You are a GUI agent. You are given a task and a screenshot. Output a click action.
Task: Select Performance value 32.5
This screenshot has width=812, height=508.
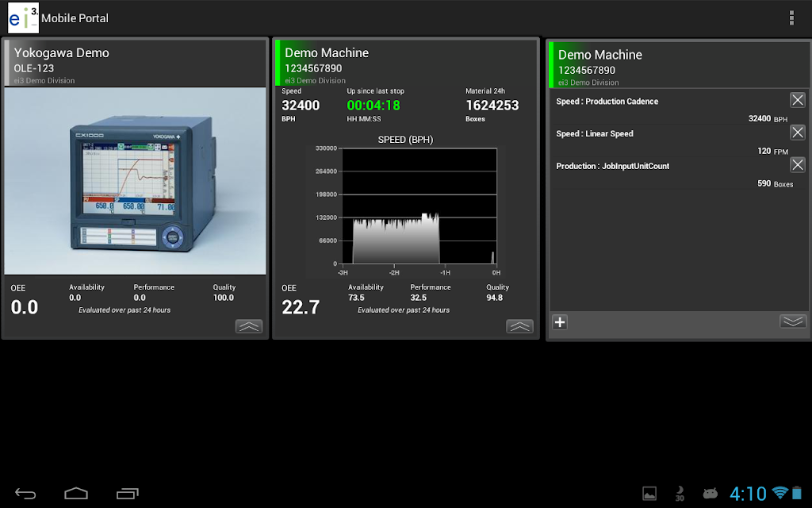coord(419,298)
